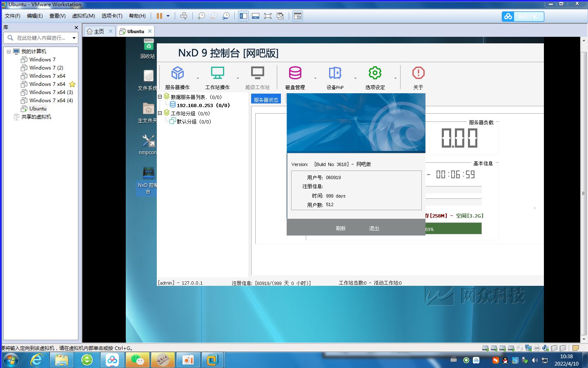
Task: Click the console view toolbar icon
Action: click(298, 16)
